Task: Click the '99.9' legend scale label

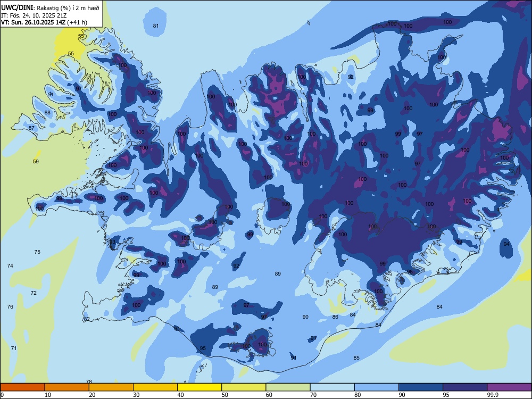Action: 493,395
